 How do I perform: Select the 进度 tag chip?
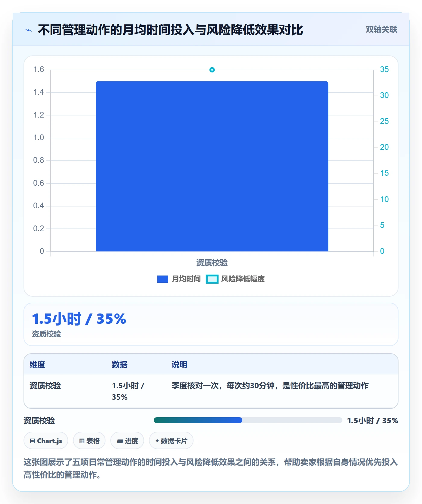[127, 441]
